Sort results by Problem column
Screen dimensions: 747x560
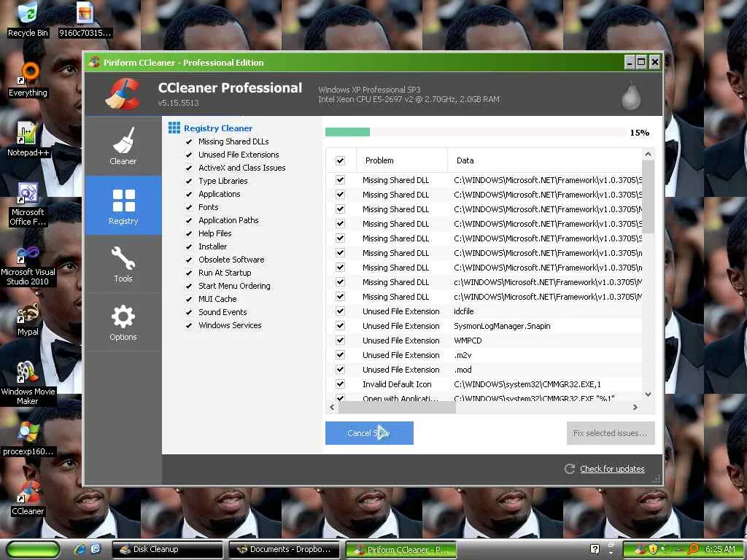(402, 160)
